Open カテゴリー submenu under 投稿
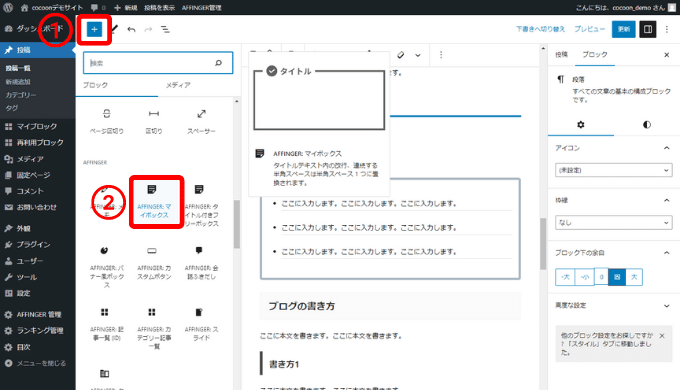The image size is (680, 390). coord(20,95)
